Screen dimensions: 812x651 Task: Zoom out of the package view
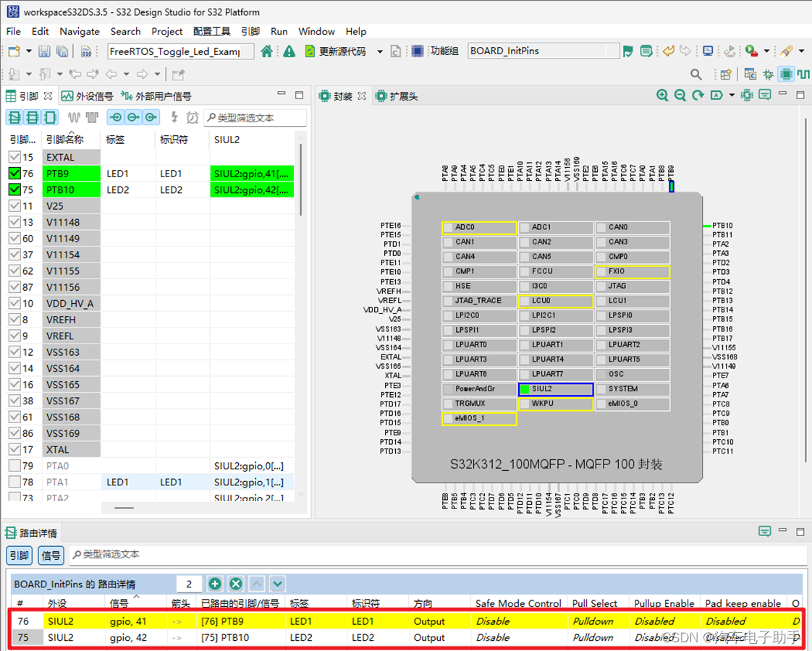click(x=680, y=95)
